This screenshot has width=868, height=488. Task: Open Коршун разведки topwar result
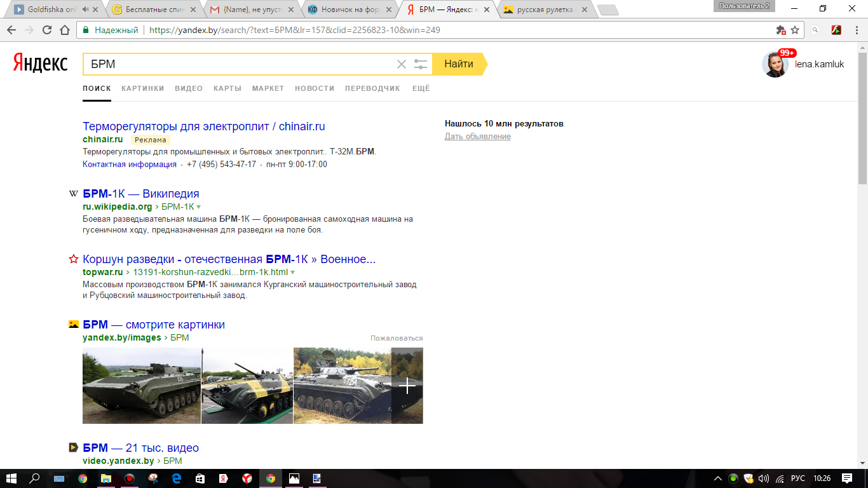[x=229, y=259]
